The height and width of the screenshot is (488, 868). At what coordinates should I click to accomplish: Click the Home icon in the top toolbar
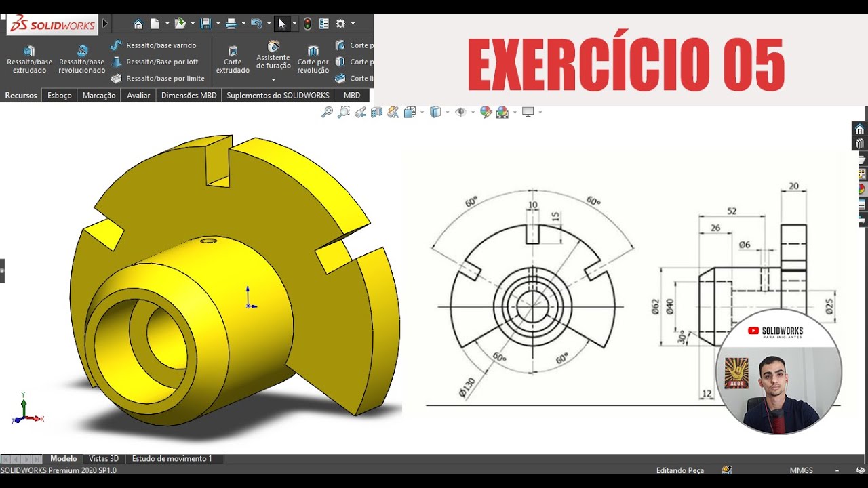tap(138, 24)
